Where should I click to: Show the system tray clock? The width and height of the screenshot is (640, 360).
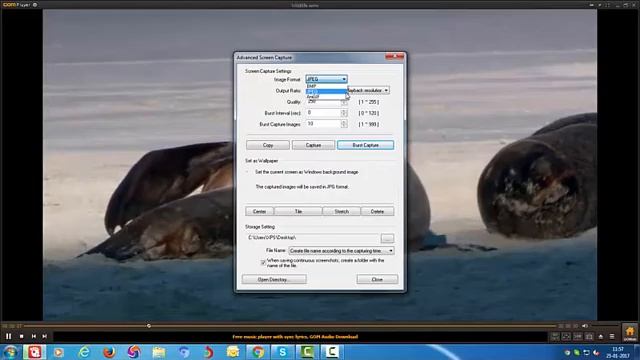[x=618, y=352]
